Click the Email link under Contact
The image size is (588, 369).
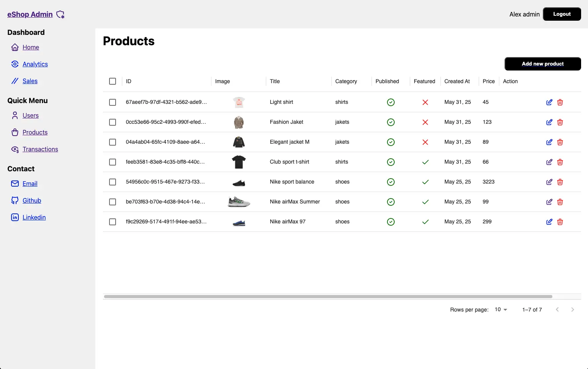pyautogui.click(x=30, y=184)
